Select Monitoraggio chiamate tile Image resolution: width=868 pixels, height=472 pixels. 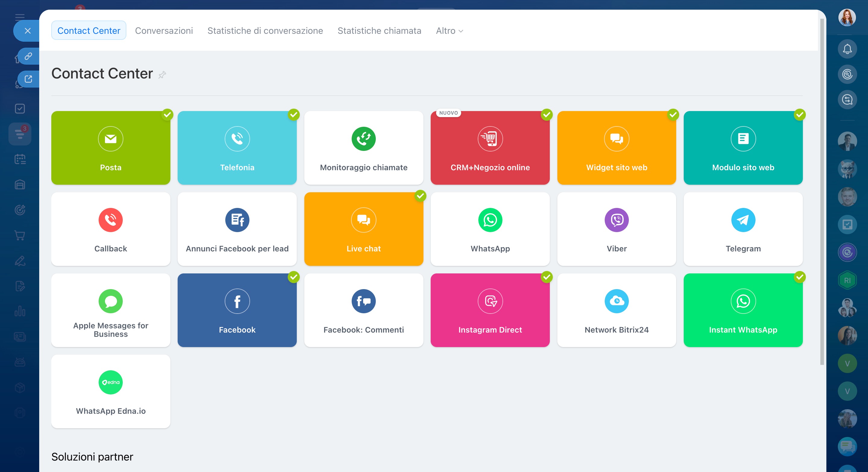pos(363,148)
